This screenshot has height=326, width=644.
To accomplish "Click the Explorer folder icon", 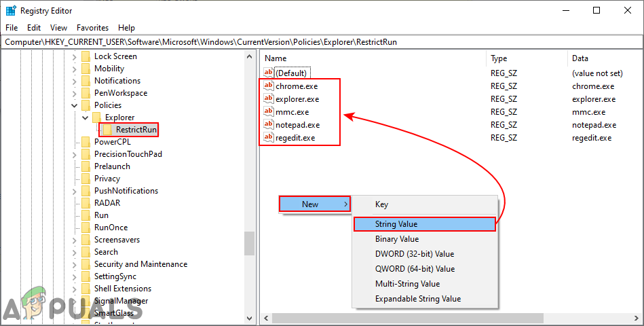I will (x=97, y=117).
